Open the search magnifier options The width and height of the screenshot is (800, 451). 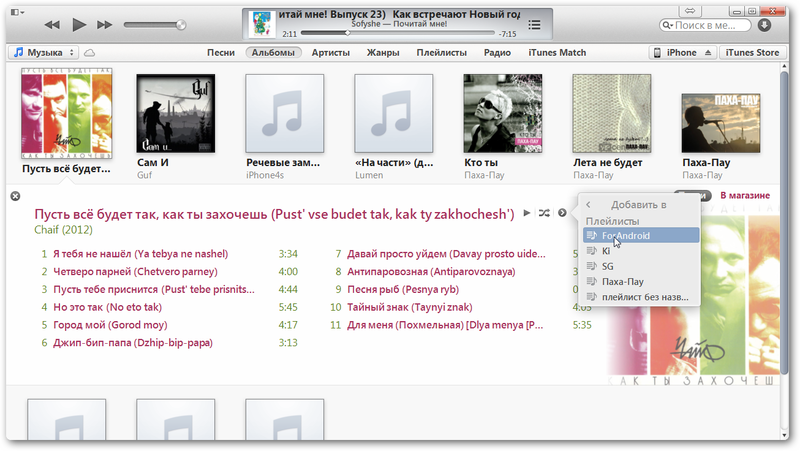666,25
